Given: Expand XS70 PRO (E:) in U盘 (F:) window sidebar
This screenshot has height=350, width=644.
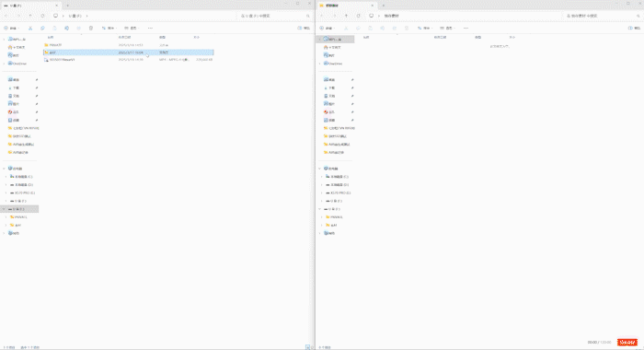Looking at the screenshot, I should tap(6, 192).
